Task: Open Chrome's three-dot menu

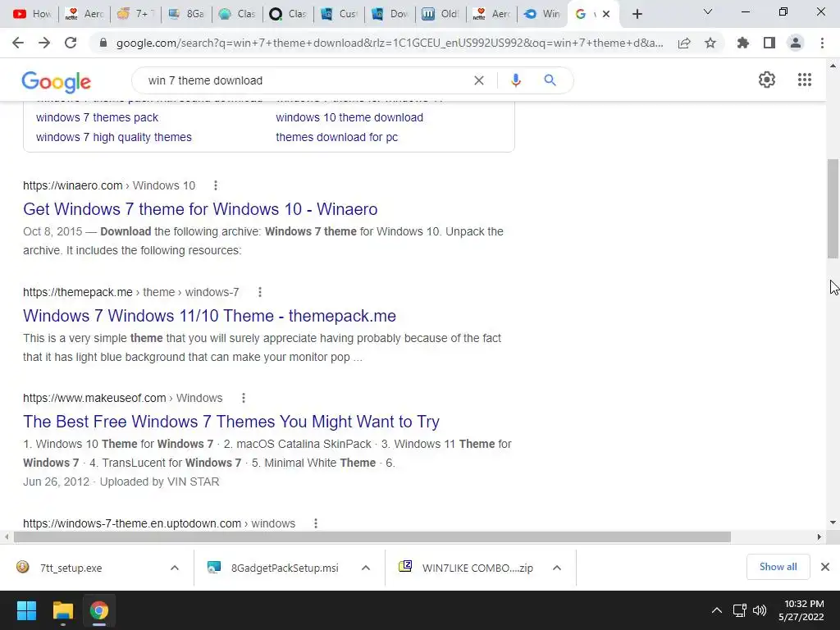Action: click(822, 43)
